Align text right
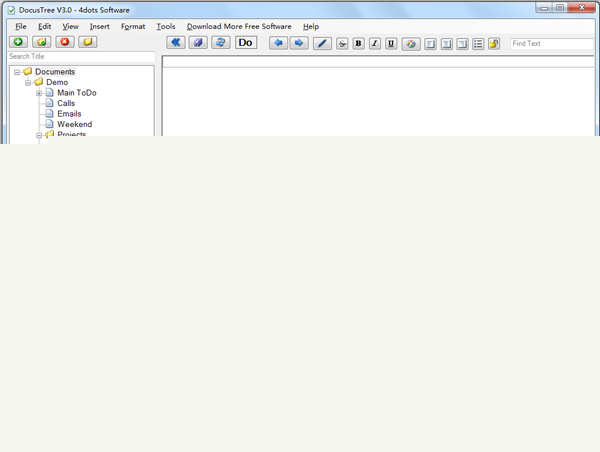 462,44
